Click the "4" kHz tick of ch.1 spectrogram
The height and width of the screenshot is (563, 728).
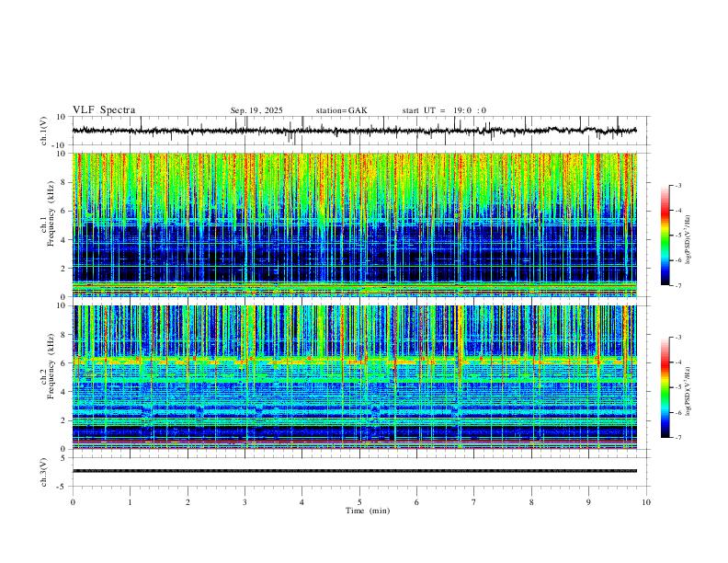(65, 240)
